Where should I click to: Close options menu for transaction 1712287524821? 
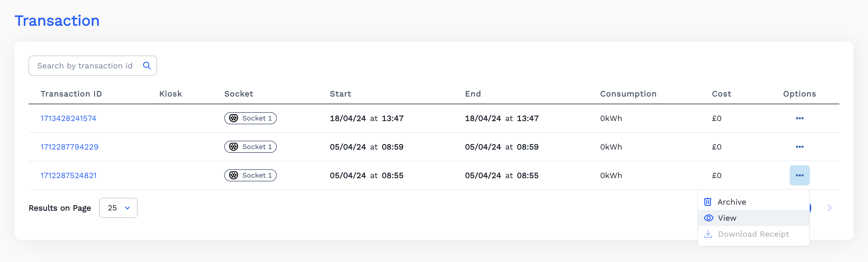pos(799,175)
